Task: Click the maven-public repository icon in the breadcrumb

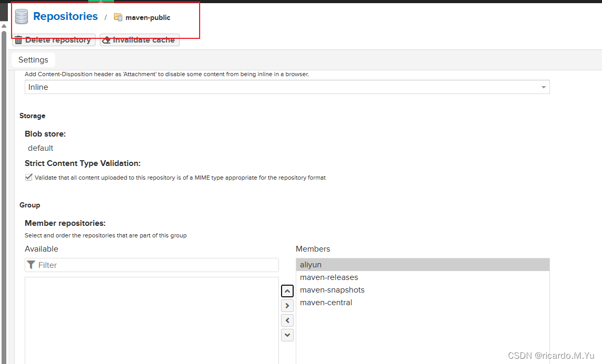Action: pos(118,17)
